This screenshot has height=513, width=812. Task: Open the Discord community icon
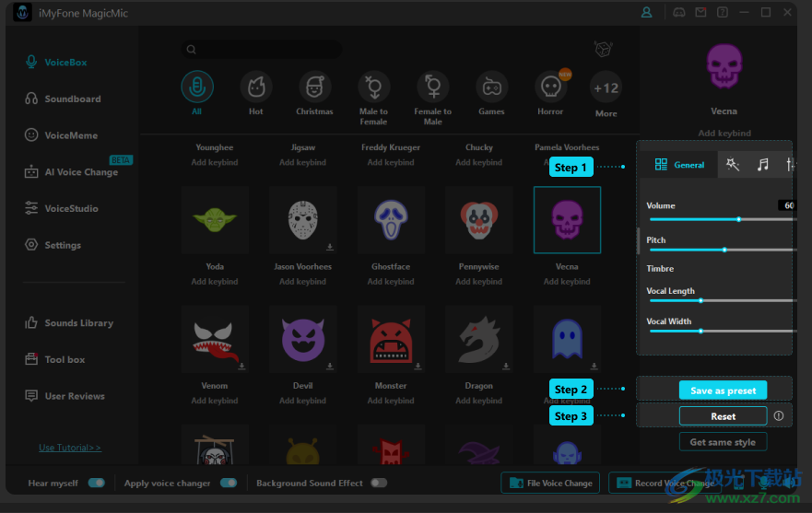click(x=679, y=13)
